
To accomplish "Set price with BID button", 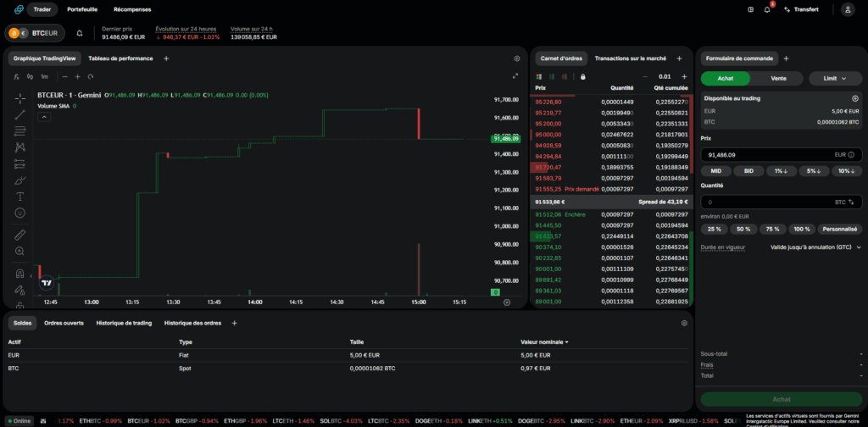I will (x=748, y=171).
